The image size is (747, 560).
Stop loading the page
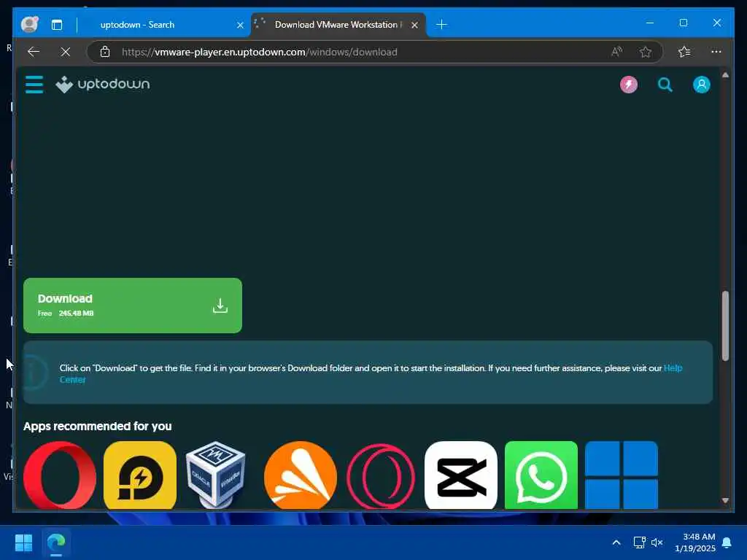click(66, 52)
